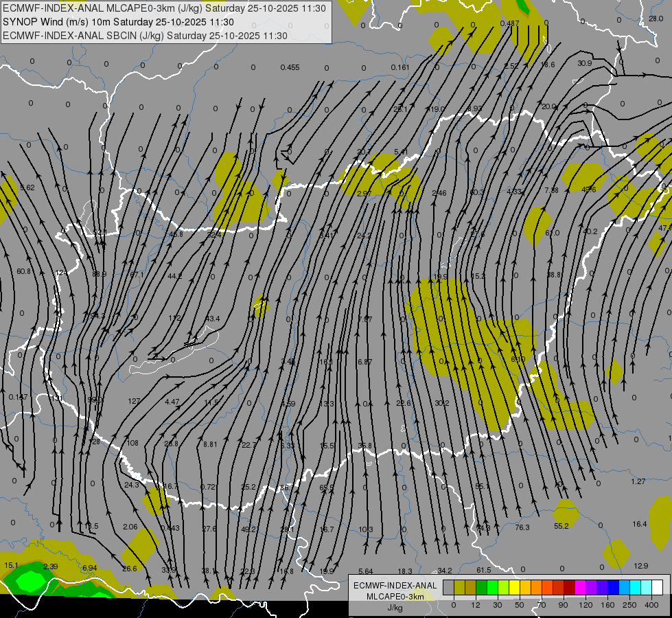672x618 pixels.
Task: Click the map value '35.8'
Action: point(364,446)
